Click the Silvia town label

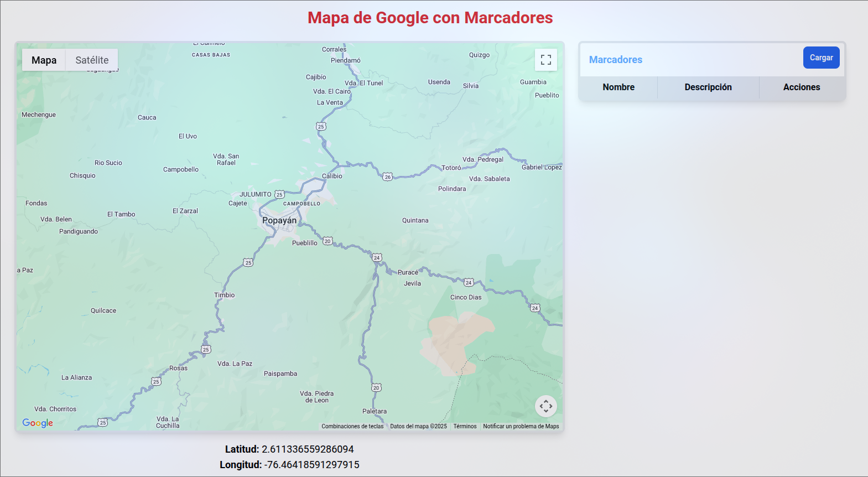tap(471, 86)
